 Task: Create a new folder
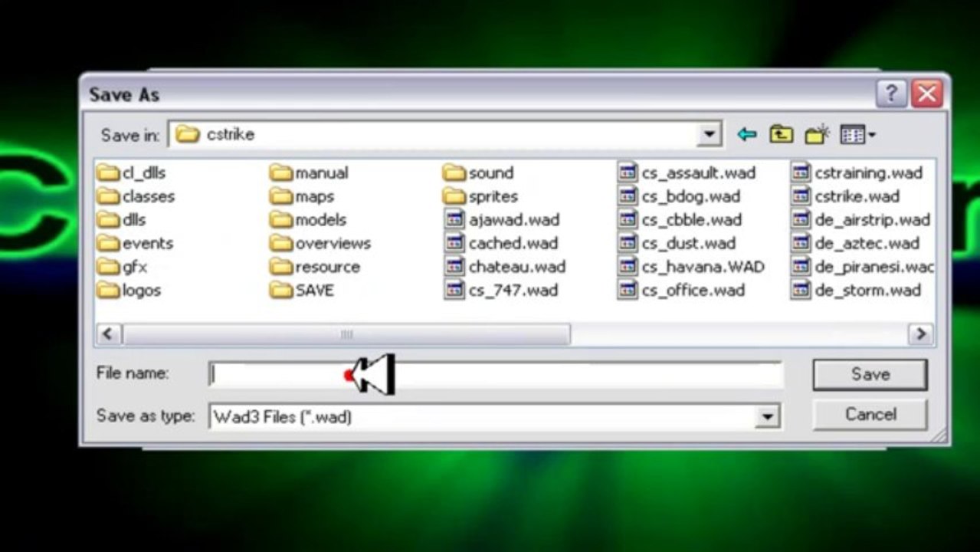[x=818, y=134]
